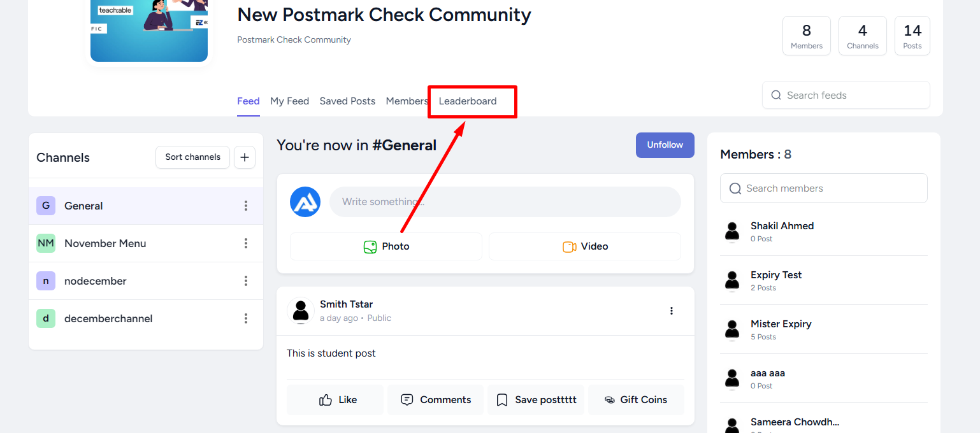Open three-dot menu for November Menu channel

pyautogui.click(x=246, y=243)
